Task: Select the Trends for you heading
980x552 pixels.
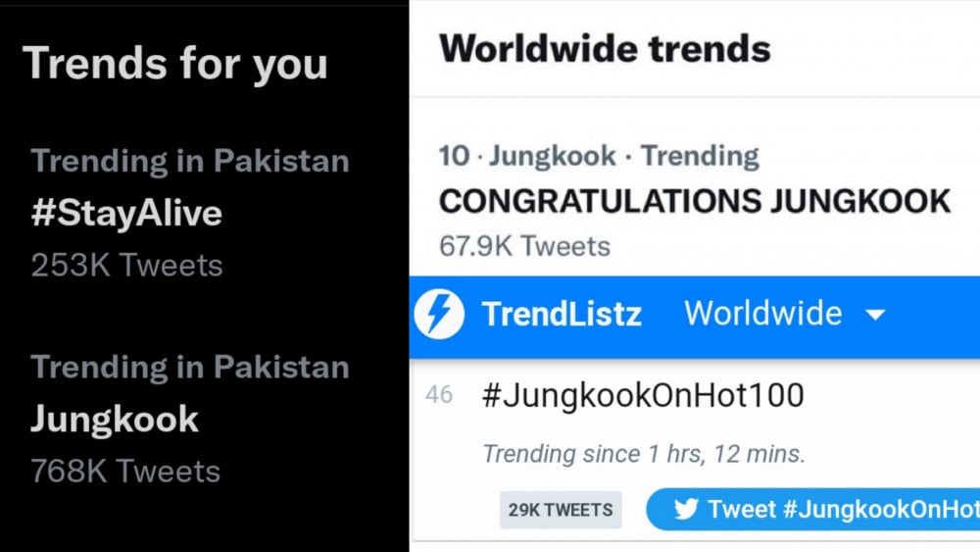Action: (x=175, y=64)
